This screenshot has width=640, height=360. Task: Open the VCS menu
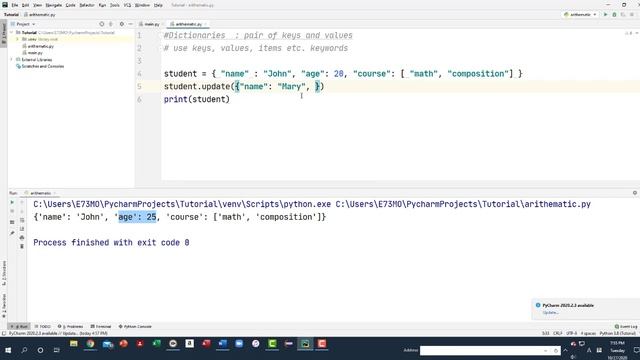pyautogui.click(x=127, y=5)
